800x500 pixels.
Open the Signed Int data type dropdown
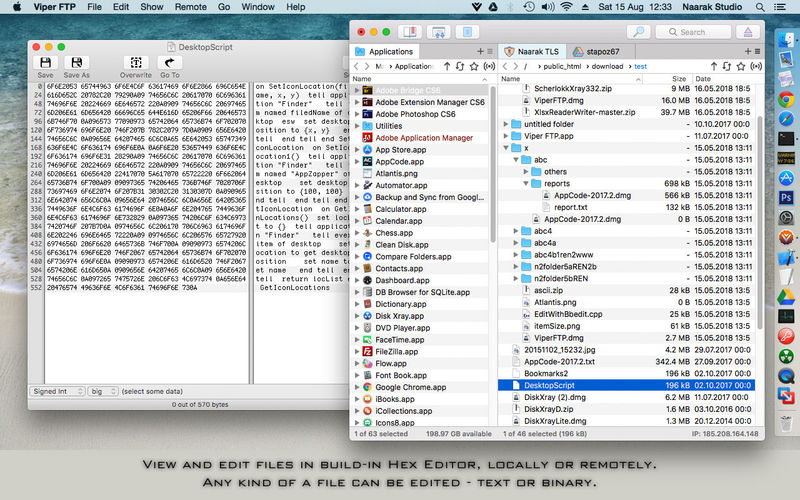click(57, 390)
